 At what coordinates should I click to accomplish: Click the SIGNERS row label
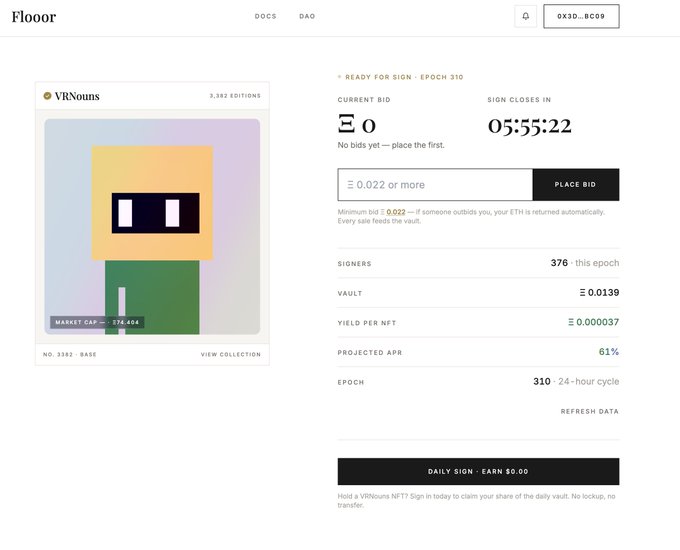354,264
